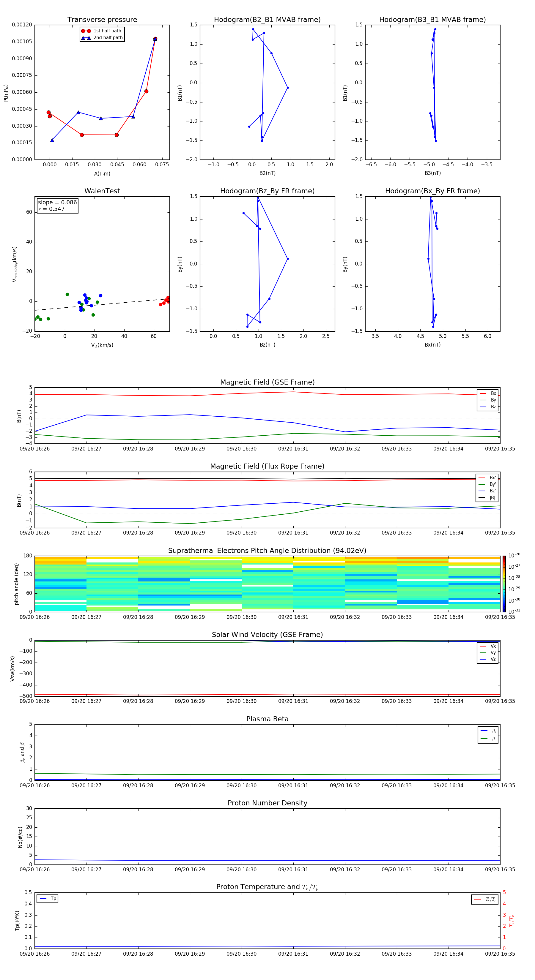Screen dimensions: 535x980
Task: Select the "Vz" velocity legend entry
Action: coord(488,659)
